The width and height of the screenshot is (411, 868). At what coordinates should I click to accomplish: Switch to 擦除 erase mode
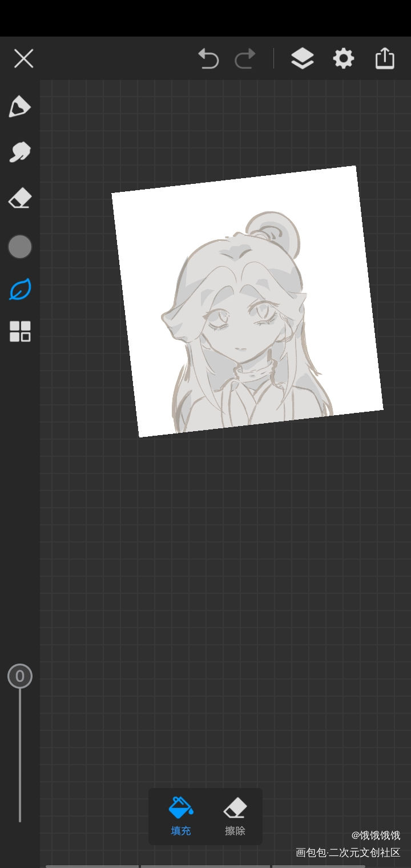(235, 816)
